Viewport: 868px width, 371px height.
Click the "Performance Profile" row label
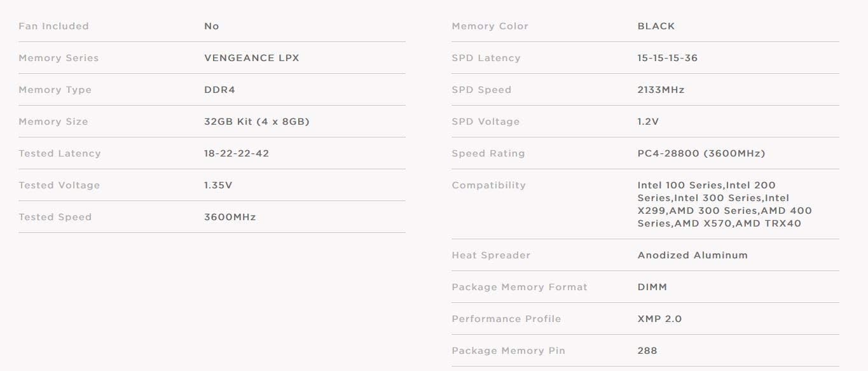tap(506, 319)
